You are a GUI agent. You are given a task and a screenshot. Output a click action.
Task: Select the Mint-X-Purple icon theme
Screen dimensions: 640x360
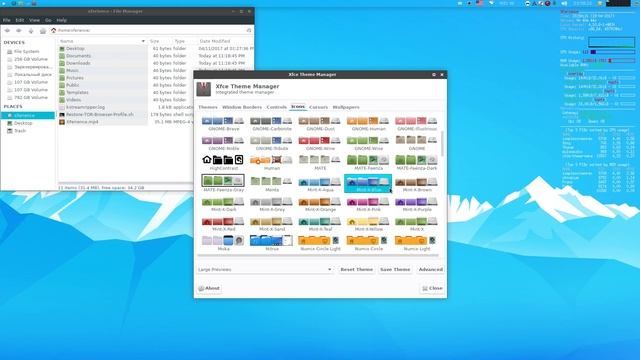(x=417, y=204)
